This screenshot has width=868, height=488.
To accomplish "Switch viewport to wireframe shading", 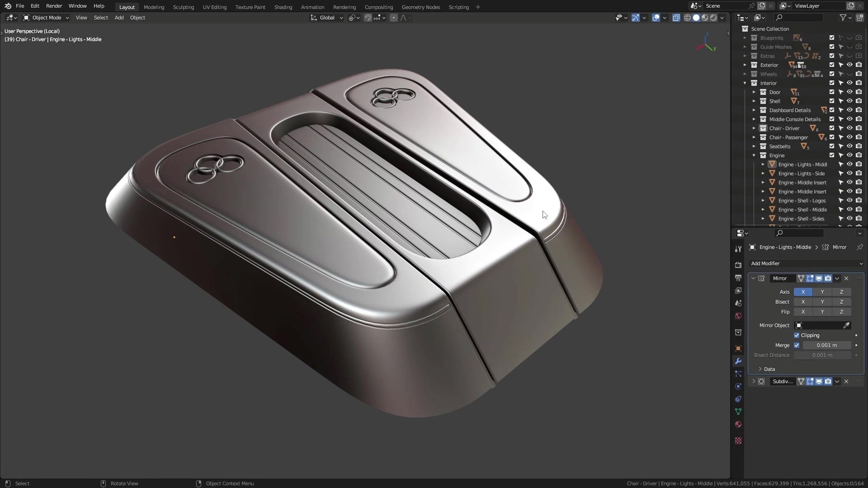I will coord(688,18).
